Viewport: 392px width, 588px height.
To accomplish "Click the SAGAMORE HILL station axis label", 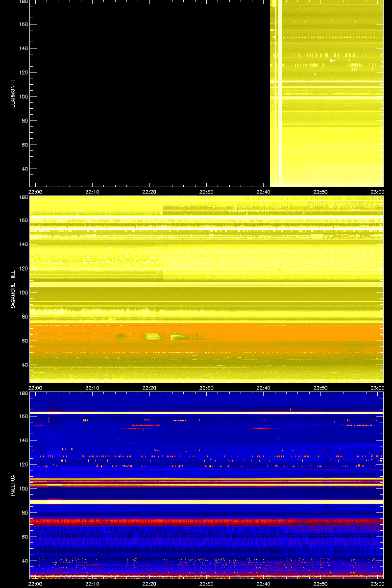I will coord(13,290).
